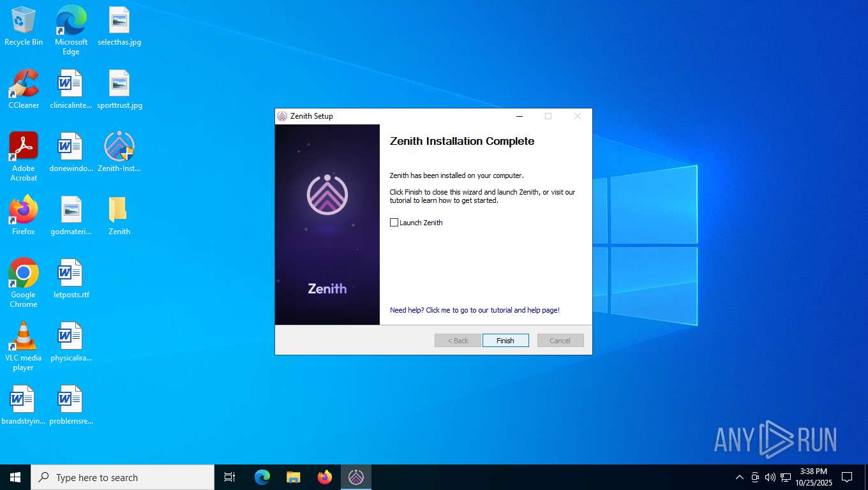The width and height of the screenshot is (868, 490).
Task: Select the brandstryin... Word document
Action: pos(24,405)
